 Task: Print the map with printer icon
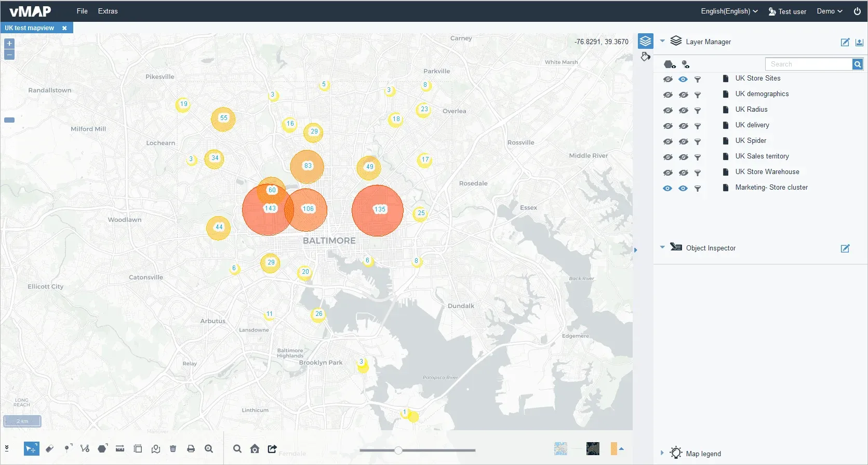[x=191, y=448]
